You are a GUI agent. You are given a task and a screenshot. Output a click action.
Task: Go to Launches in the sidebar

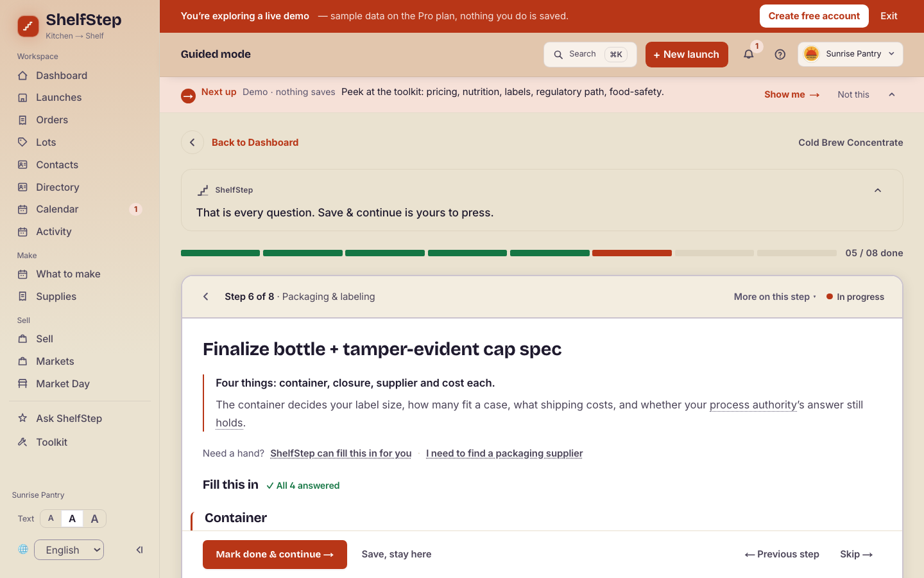pyautogui.click(x=80, y=98)
